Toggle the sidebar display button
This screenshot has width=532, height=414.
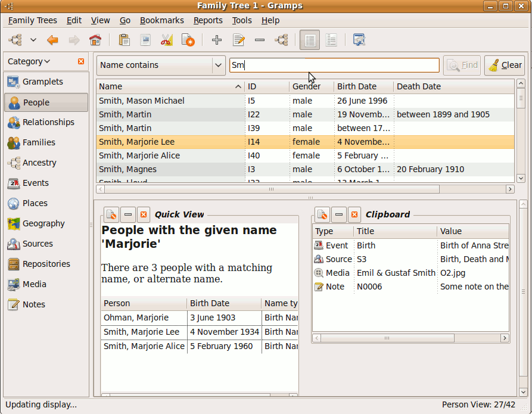pos(309,40)
